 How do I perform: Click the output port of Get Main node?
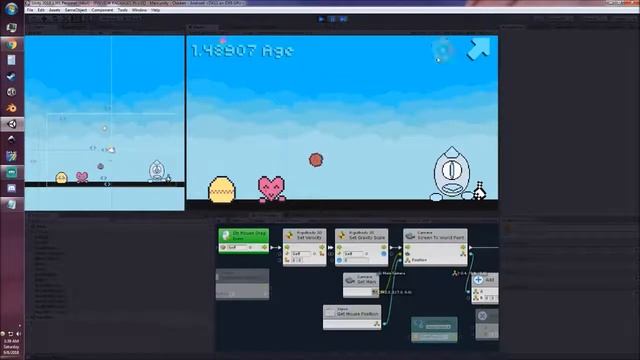(375, 292)
